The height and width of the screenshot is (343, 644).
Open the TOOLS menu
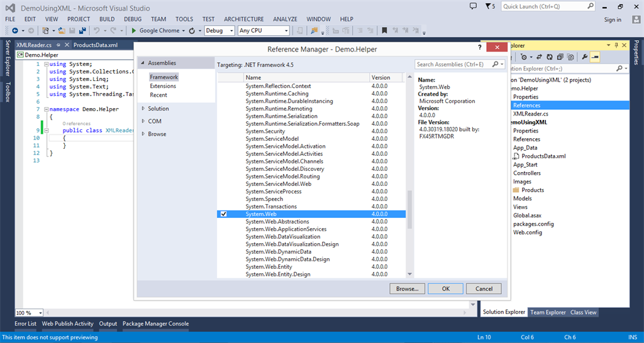click(184, 19)
